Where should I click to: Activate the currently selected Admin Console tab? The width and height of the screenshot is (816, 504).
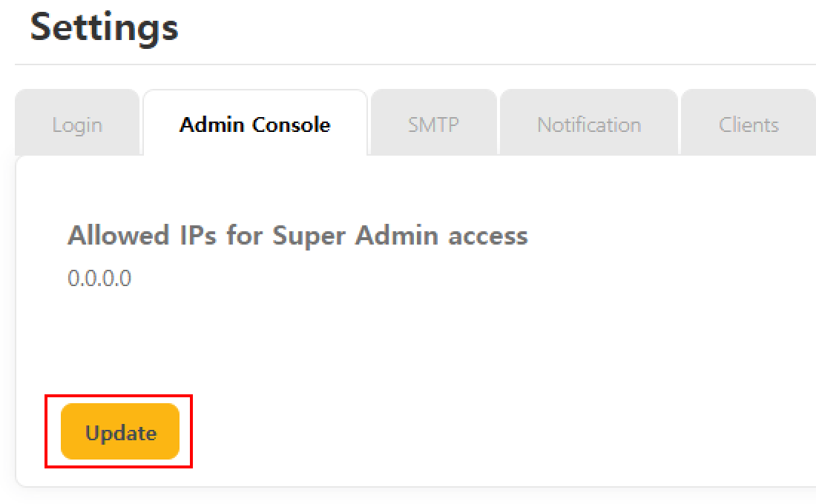255,125
